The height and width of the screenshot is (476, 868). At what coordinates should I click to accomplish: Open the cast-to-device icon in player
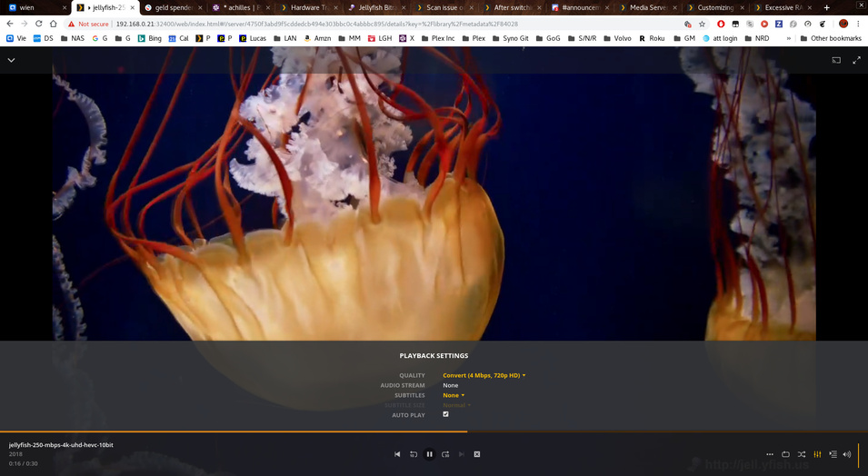(836, 60)
